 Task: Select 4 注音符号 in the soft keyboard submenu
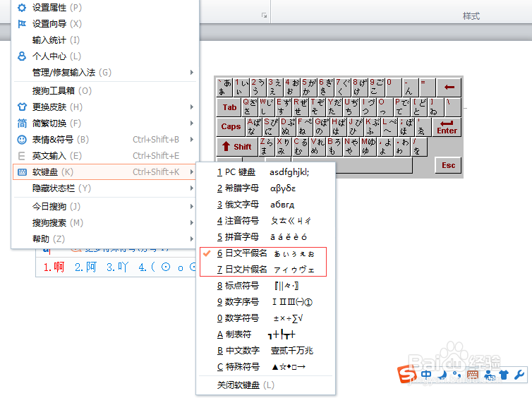coord(265,221)
